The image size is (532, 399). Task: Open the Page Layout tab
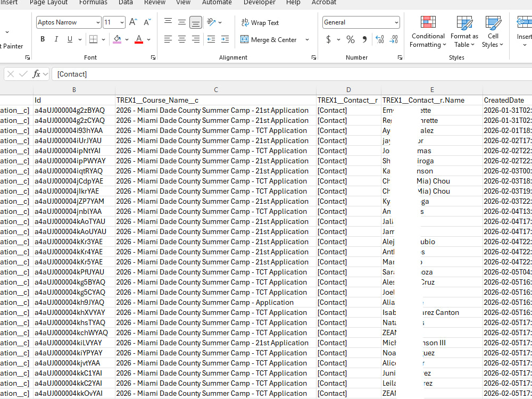pos(48,2)
